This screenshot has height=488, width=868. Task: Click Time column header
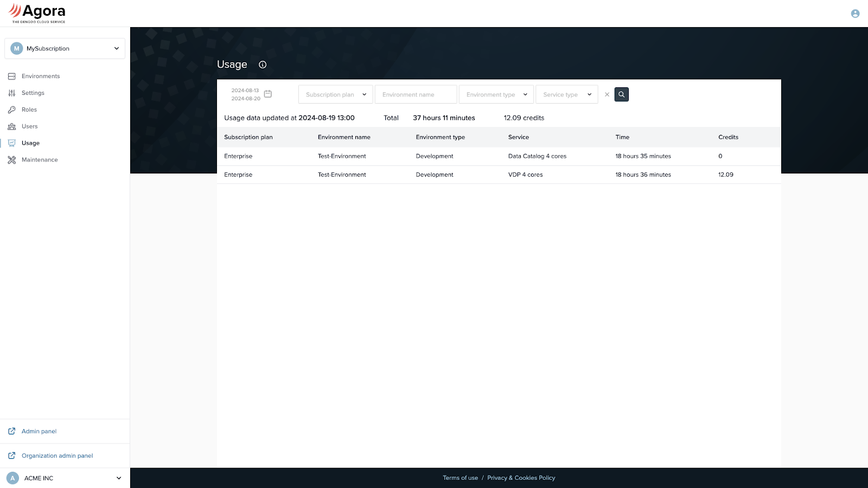[622, 137]
